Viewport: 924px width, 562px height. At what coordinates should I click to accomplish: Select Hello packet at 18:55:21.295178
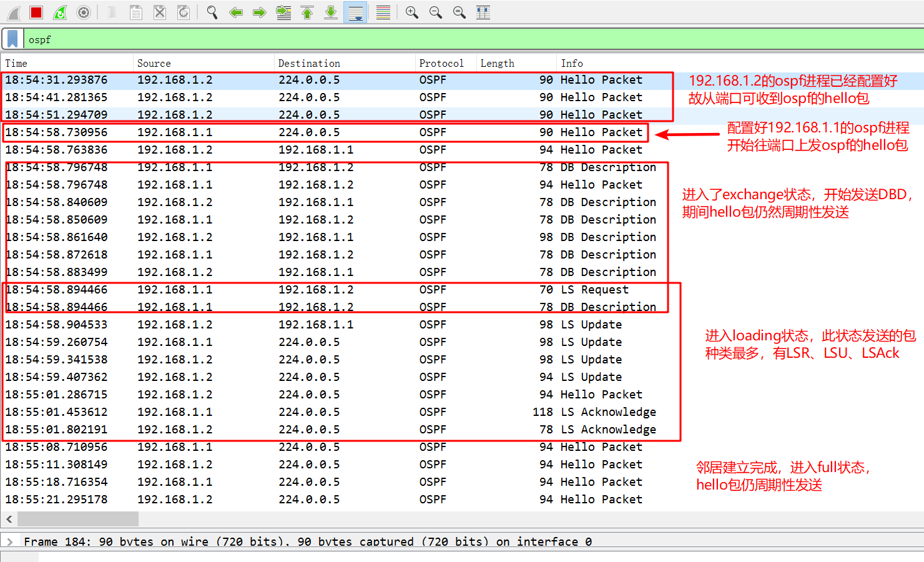462,500
